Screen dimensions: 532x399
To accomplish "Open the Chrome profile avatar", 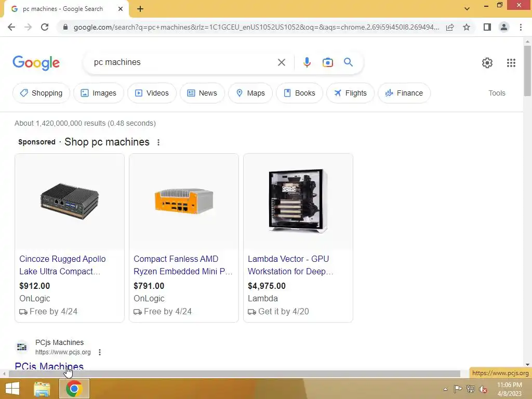I will (x=504, y=27).
